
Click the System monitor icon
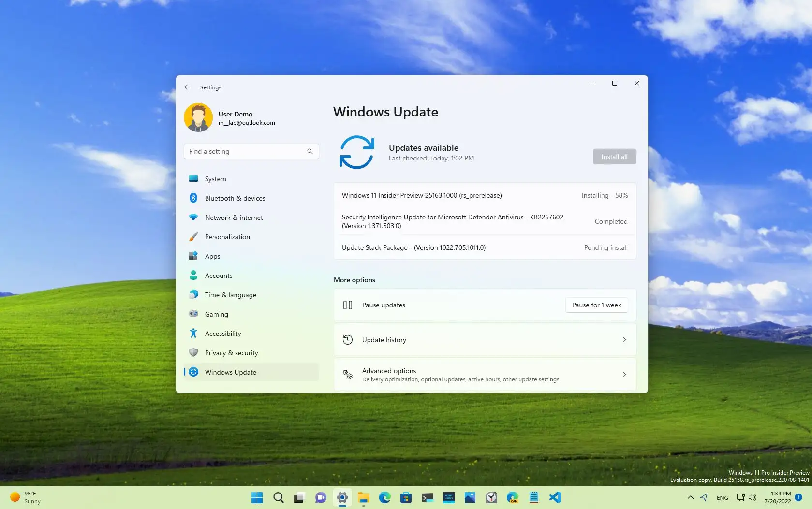(193, 178)
